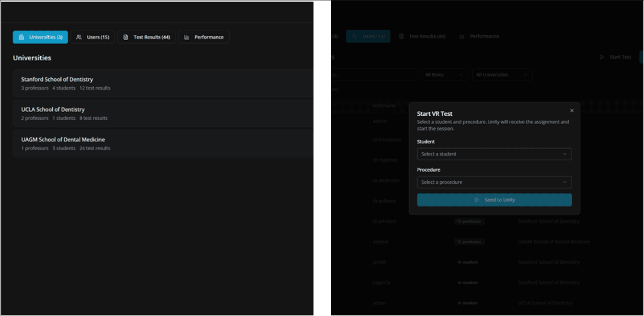Click the jsmith username

coord(379,262)
